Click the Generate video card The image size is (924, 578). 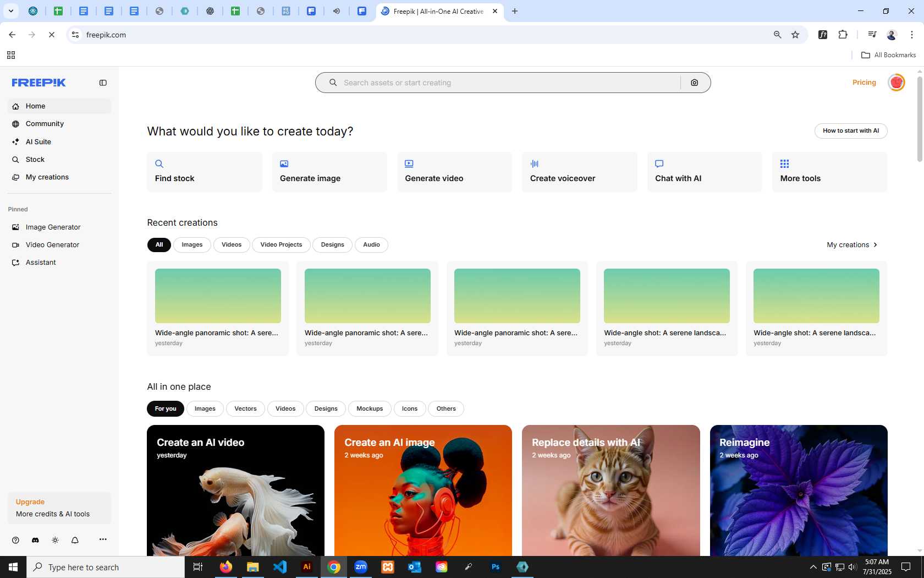tap(454, 172)
